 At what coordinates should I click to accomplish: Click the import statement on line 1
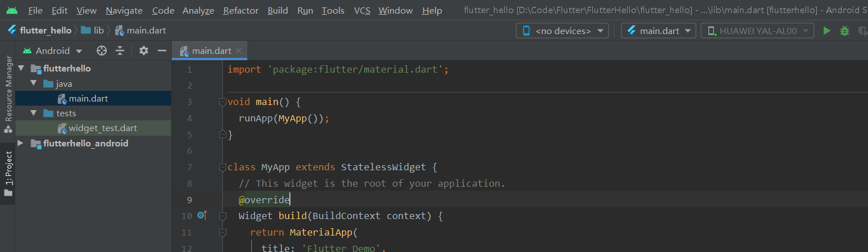click(x=338, y=69)
